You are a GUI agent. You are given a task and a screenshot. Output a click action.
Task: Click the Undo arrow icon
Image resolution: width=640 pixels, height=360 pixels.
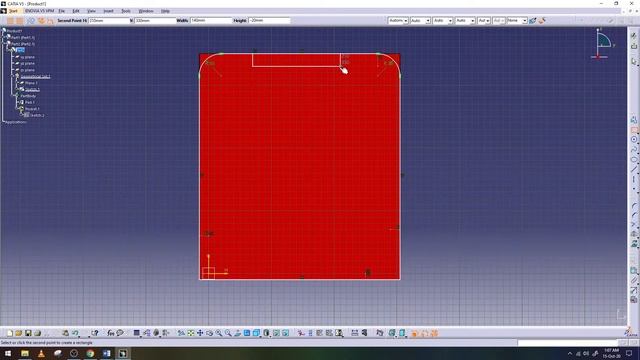(x=75, y=333)
